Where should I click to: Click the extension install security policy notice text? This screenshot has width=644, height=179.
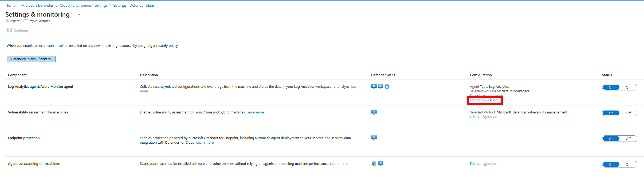click(93, 46)
